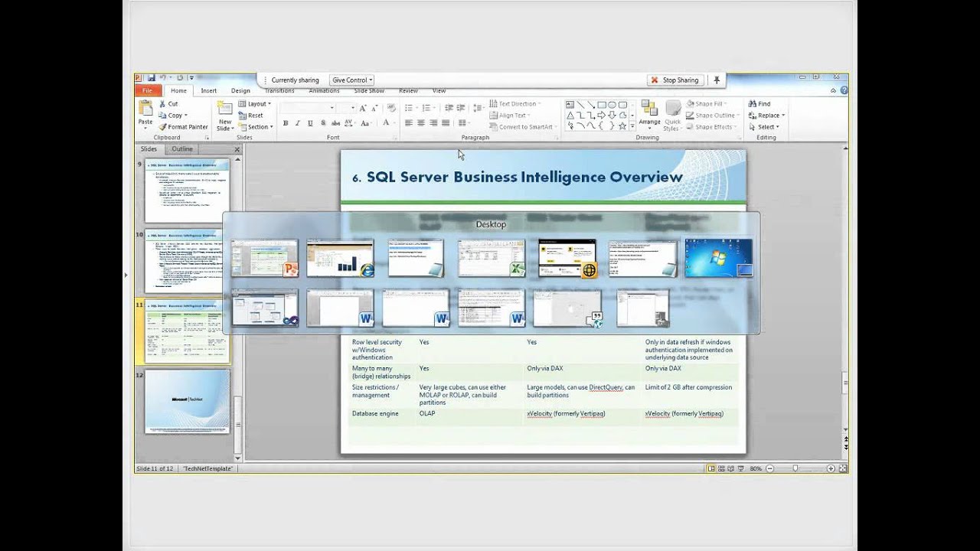Open the Give Control dropdown

point(351,80)
